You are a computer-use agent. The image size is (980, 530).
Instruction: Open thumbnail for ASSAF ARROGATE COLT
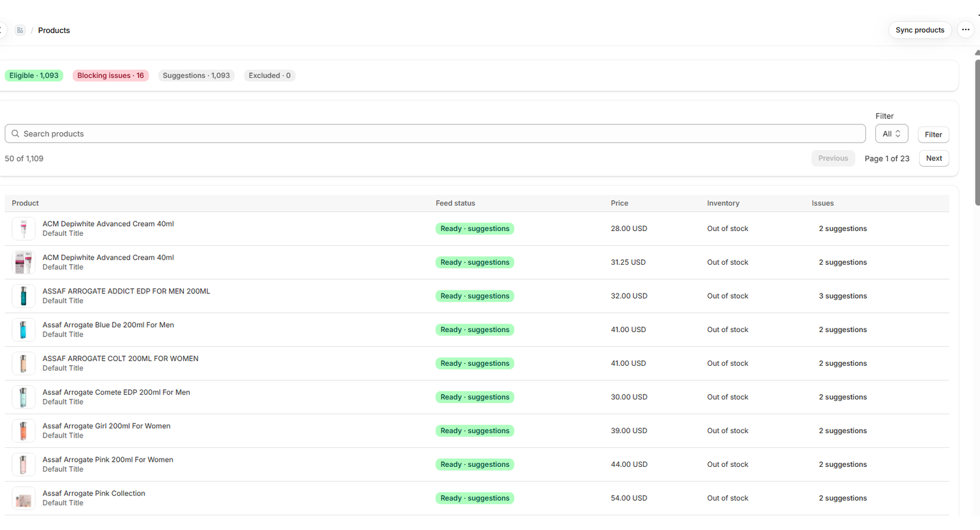coord(23,363)
